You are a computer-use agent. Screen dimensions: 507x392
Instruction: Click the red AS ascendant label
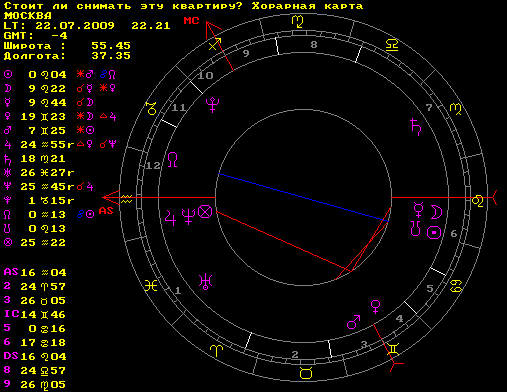[x=106, y=211]
